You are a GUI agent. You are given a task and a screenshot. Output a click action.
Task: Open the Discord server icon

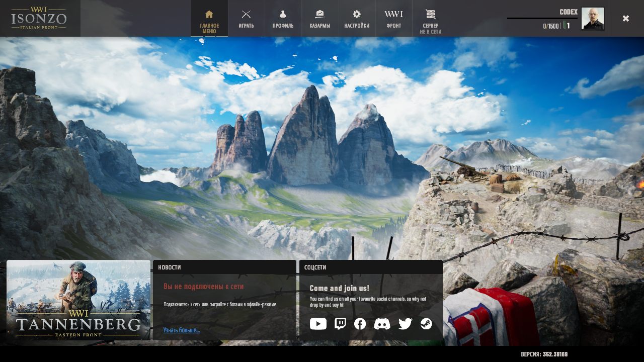click(382, 324)
